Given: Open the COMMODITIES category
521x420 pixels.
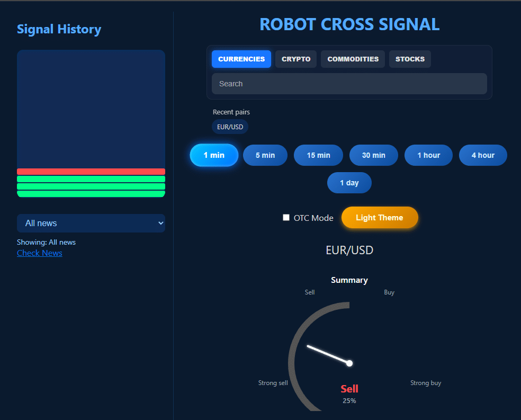Looking at the screenshot, I should (x=352, y=59).
